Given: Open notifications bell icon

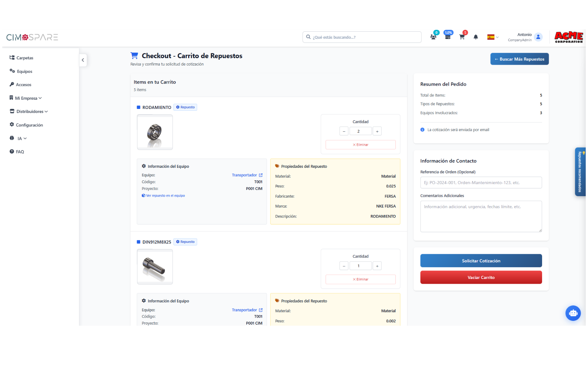Looking at the screenshot, I should pyautogui.click(x=476, y=37).
